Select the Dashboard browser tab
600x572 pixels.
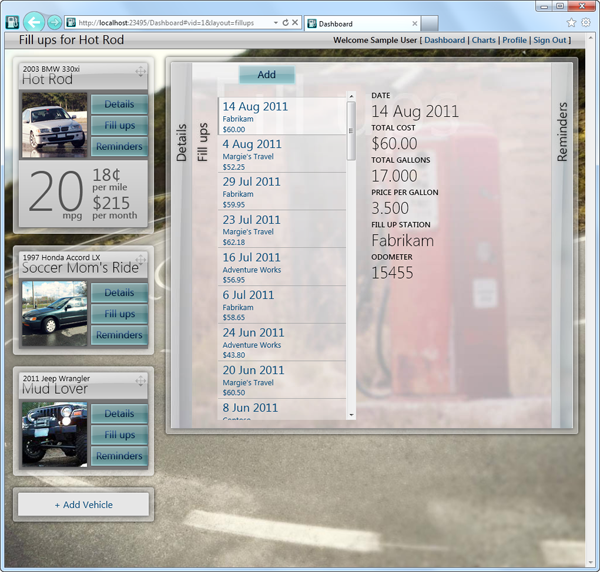click(362, 24)
